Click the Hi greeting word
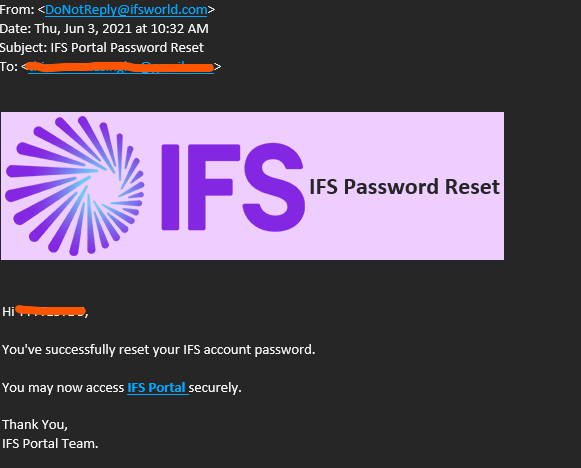This screenshot has width=581, height=468. pos(8,312)
